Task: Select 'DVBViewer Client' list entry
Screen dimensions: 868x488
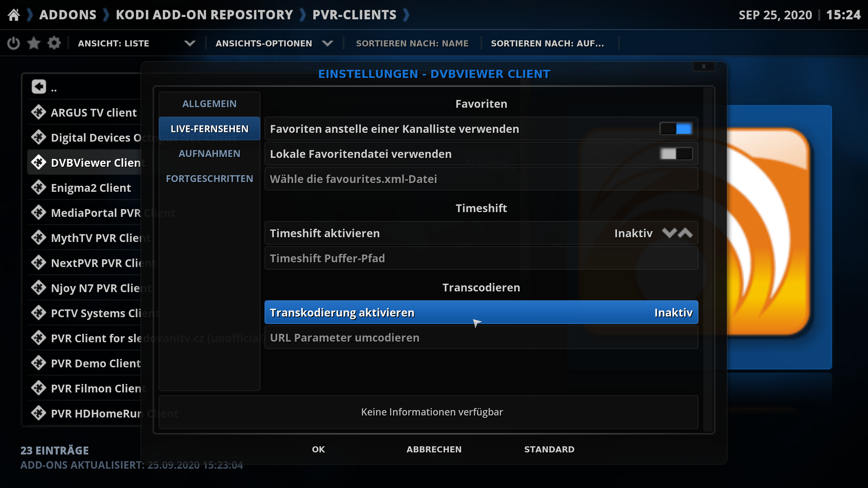Action: [x=84, y=162]
